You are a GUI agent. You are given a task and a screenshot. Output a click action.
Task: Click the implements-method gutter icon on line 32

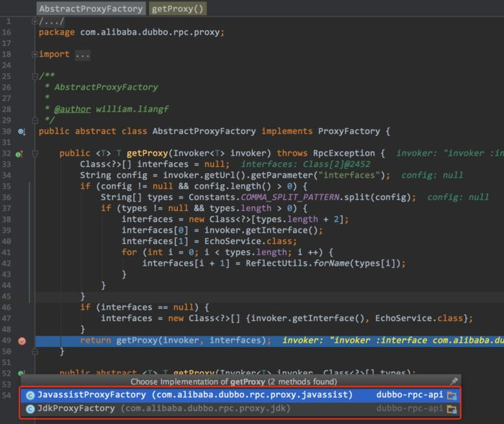tap(19, 154)
